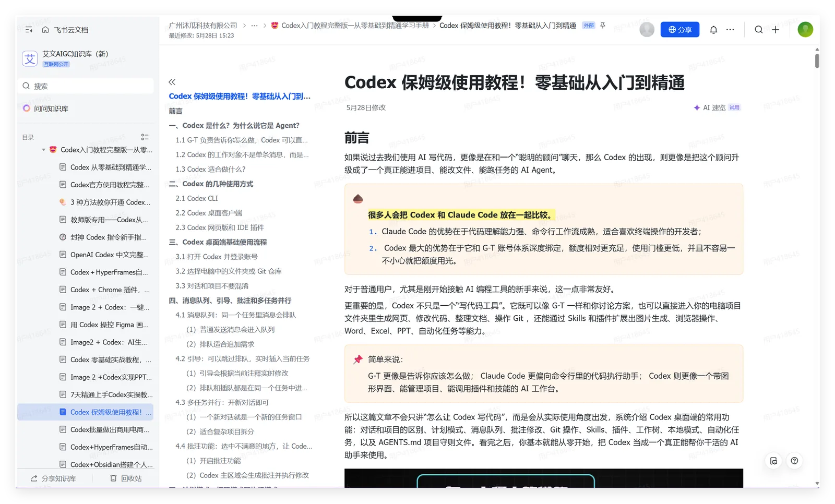The width and height of the screenshot is (835, 504).
Task: Click the vertical scrollbar thumb
Action: 817,60
